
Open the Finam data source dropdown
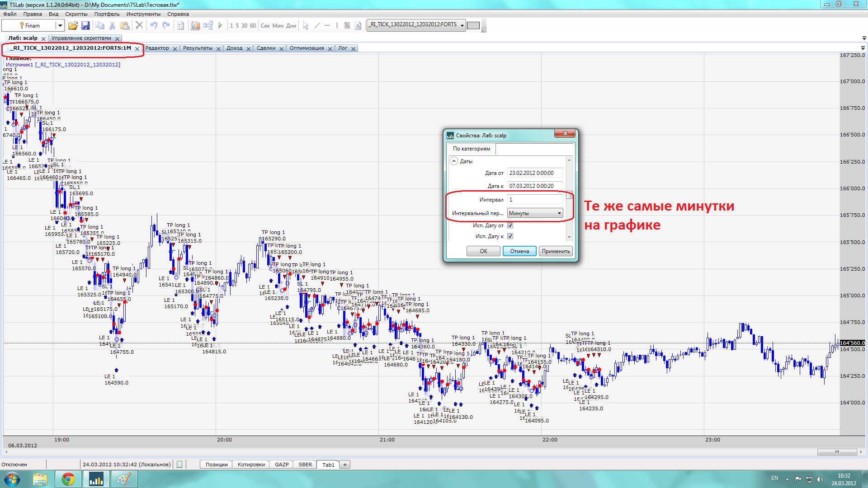60,26
